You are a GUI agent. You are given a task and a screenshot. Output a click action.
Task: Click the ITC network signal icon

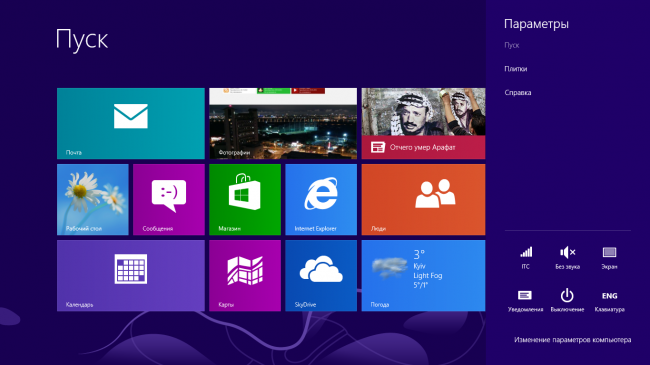coord(526,257)
